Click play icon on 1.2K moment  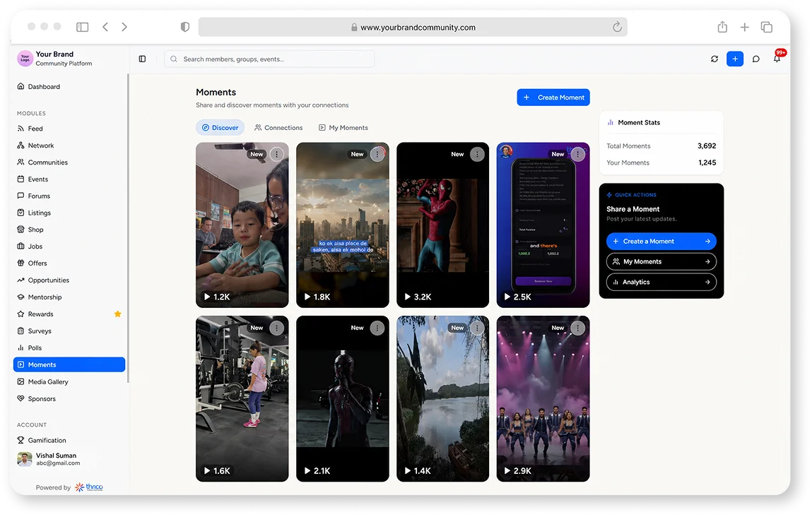[207, 297]
